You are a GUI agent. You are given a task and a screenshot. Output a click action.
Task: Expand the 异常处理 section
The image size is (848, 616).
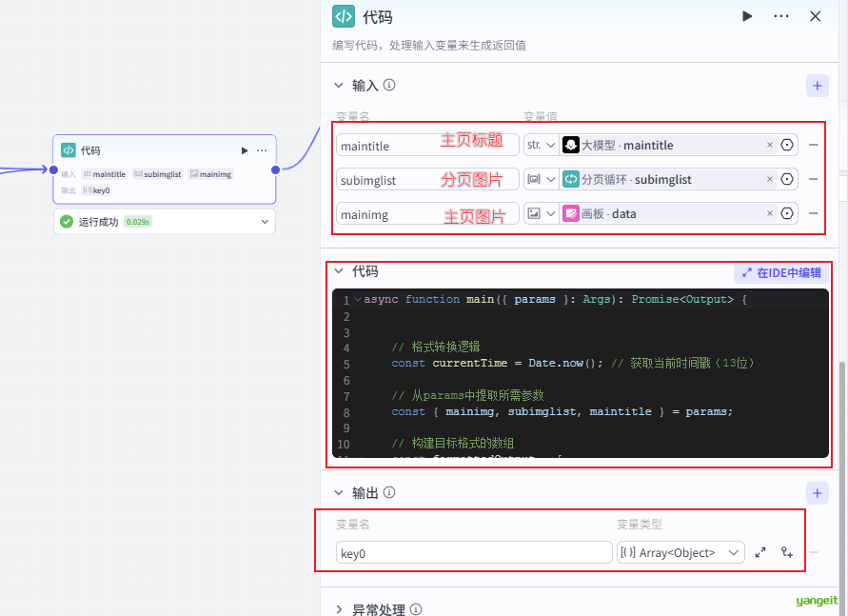[339, 609]
